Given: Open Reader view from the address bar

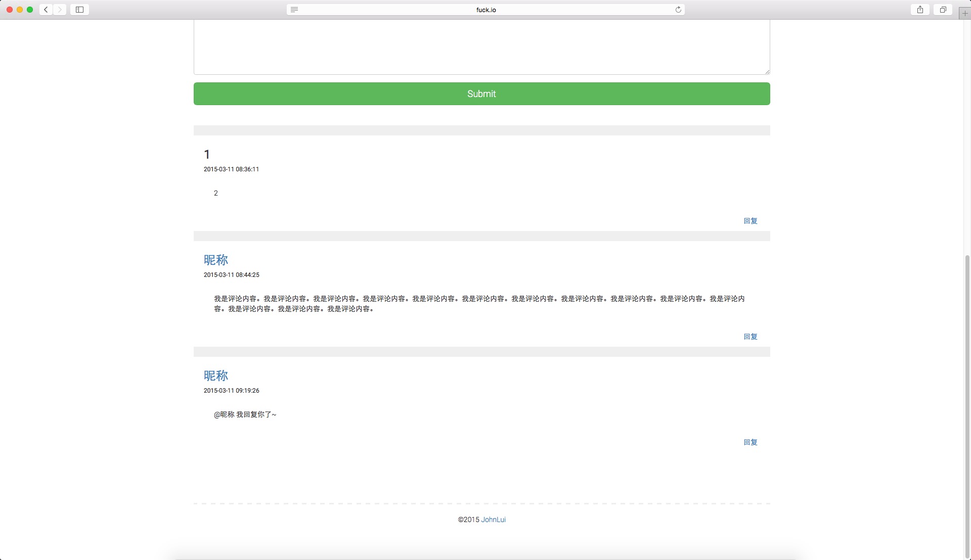Looking at the screenshot, I should coord(294,9).
